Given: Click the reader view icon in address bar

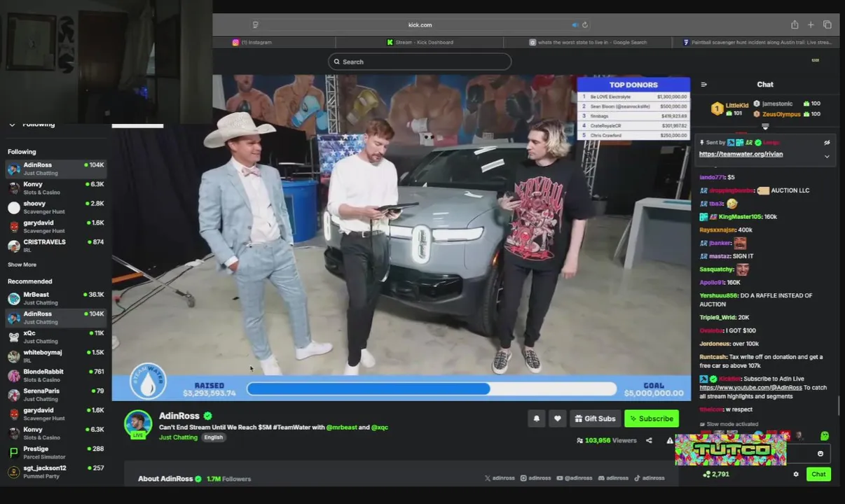Looking at the screenshot, I should [x=256, y=25].
